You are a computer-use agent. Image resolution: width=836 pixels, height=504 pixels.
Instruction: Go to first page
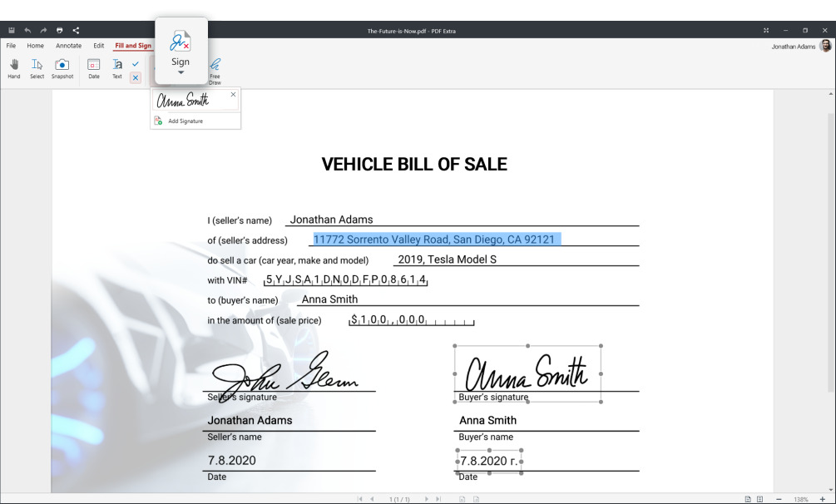360,499
